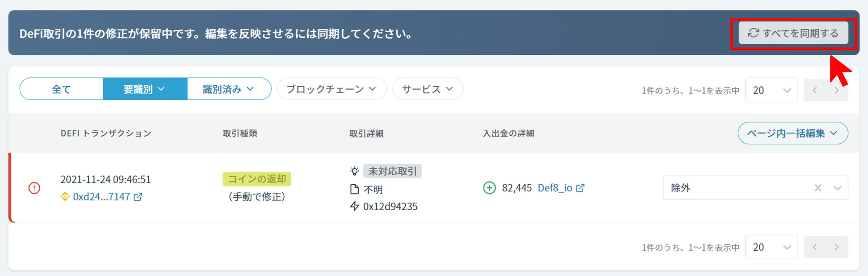Viewport: 868px width, 276px height.
Task: Click the external link icon beside 0xd24...7147
Action: [138, 197]
